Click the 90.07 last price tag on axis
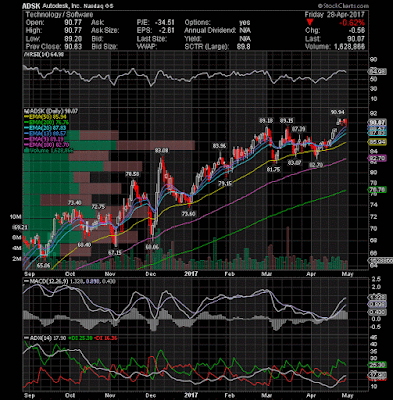 click(x=377, y=122)
